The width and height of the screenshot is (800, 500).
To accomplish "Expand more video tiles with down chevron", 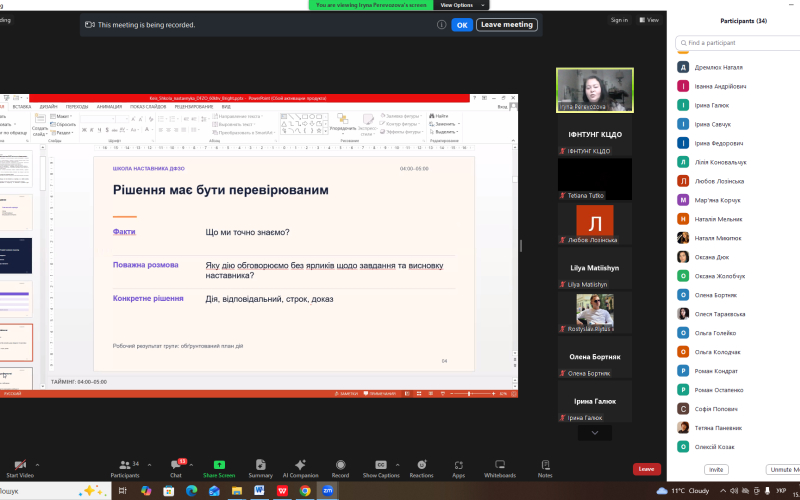I will pos(594,433).
